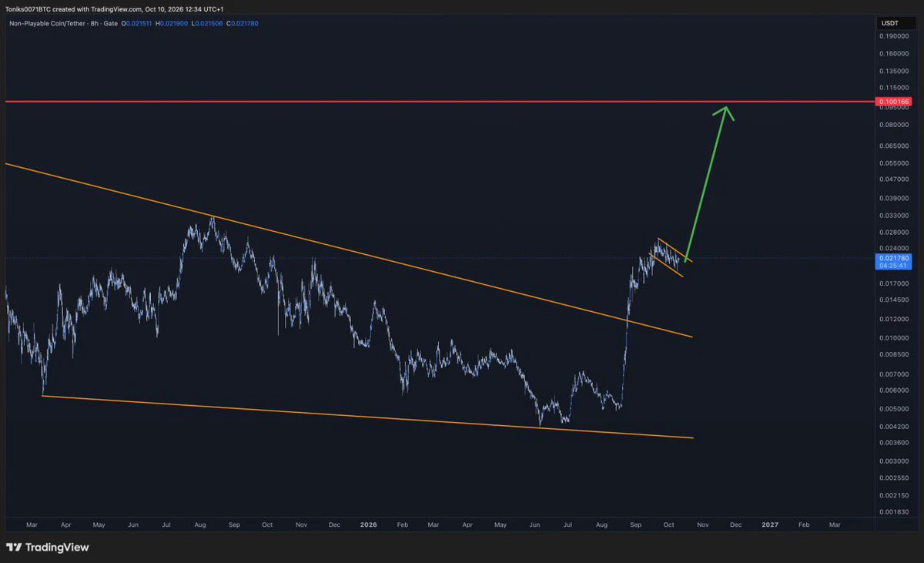Select the high value H0.021900

(x=171, y=24)
